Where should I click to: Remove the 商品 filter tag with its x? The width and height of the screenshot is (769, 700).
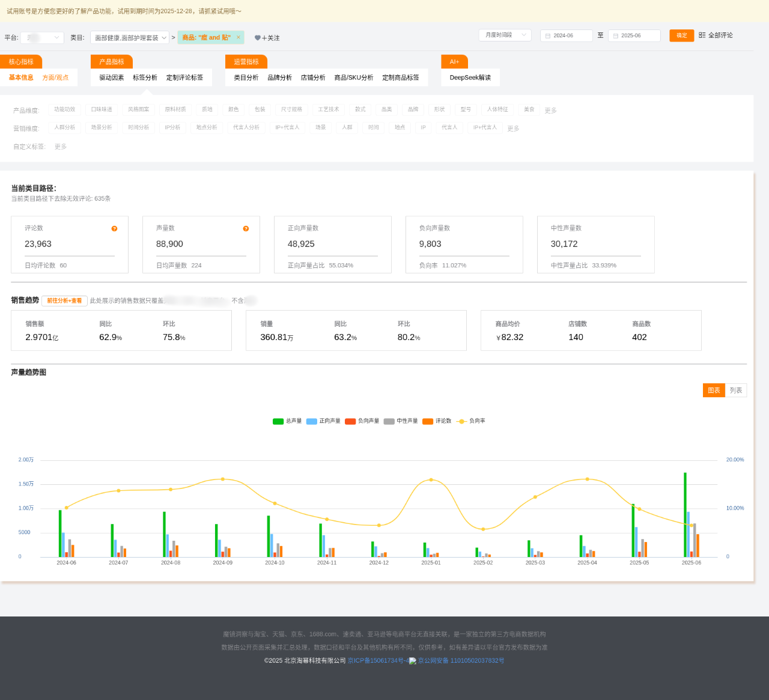[x=239, y=37]
